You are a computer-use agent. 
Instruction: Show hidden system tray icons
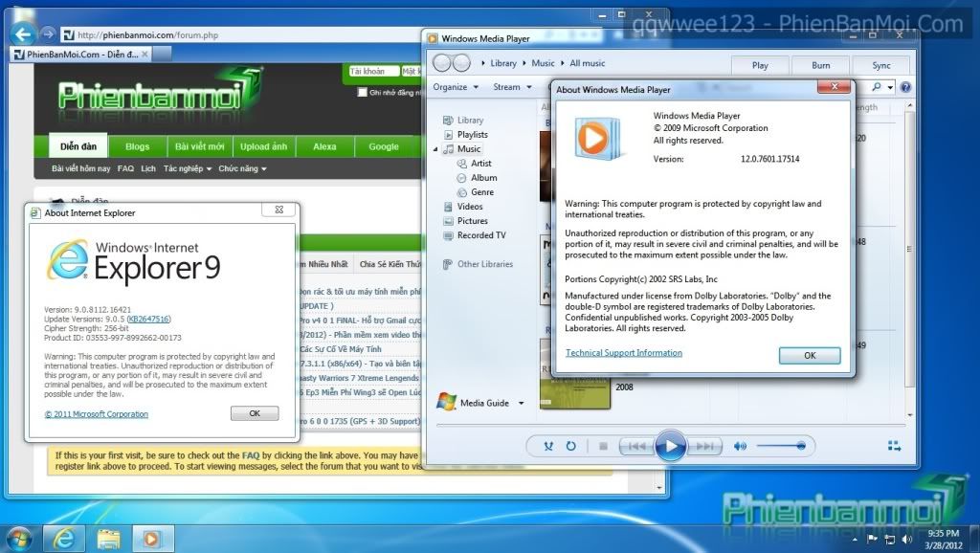(855, 539)
